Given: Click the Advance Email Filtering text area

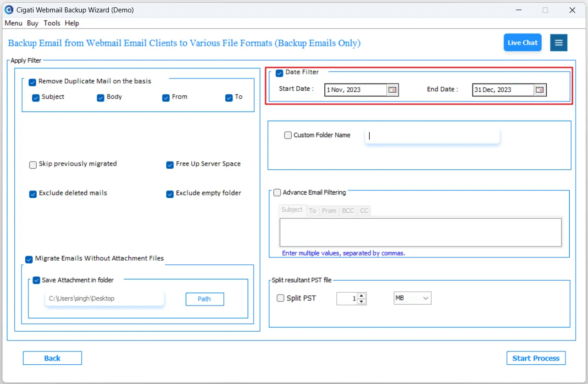Looking at the screenshot, I should pyautogui.click(x=421, y=233).
